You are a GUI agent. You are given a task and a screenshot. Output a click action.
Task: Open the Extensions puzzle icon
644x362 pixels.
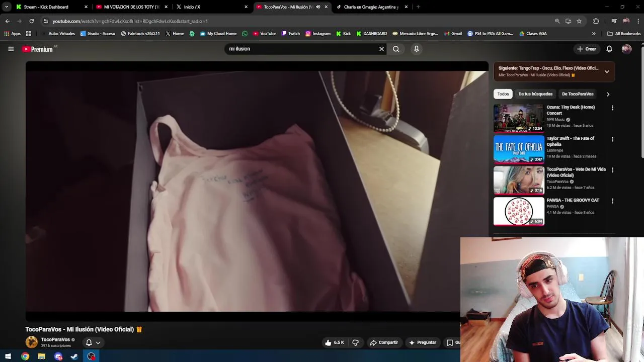(596, 21)
